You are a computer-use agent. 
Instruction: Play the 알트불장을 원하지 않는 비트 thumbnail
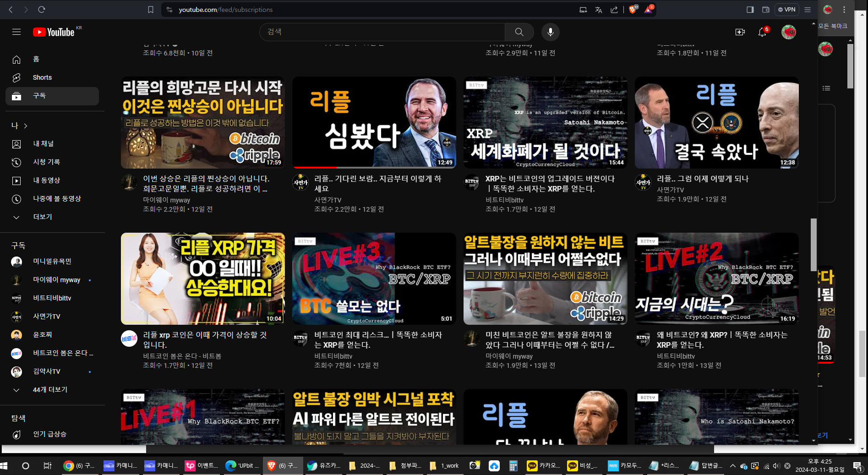point(546,278)
